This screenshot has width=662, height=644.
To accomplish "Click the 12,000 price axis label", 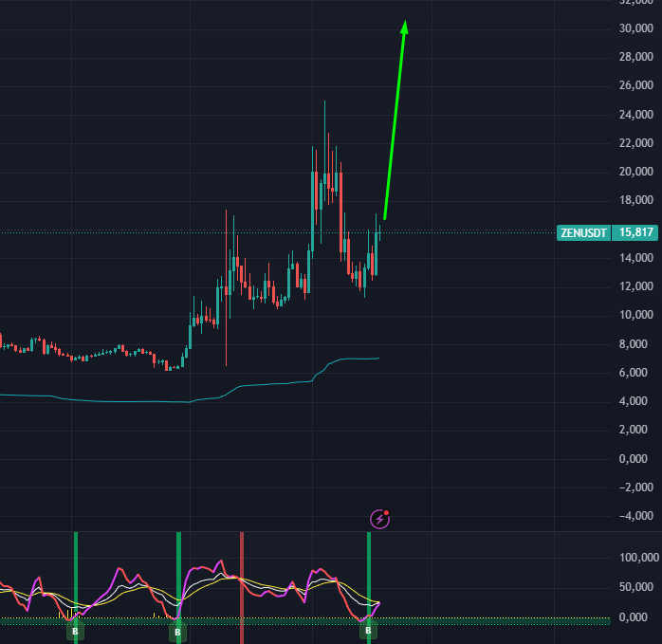I will click(635, 286).
